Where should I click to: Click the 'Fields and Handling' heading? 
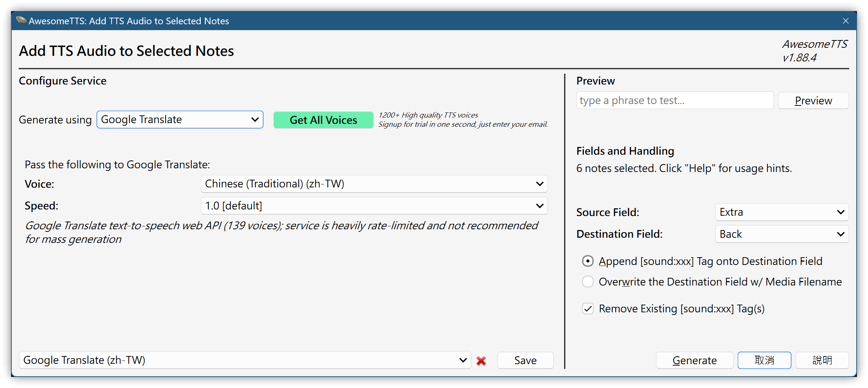[x=625, y=151]
